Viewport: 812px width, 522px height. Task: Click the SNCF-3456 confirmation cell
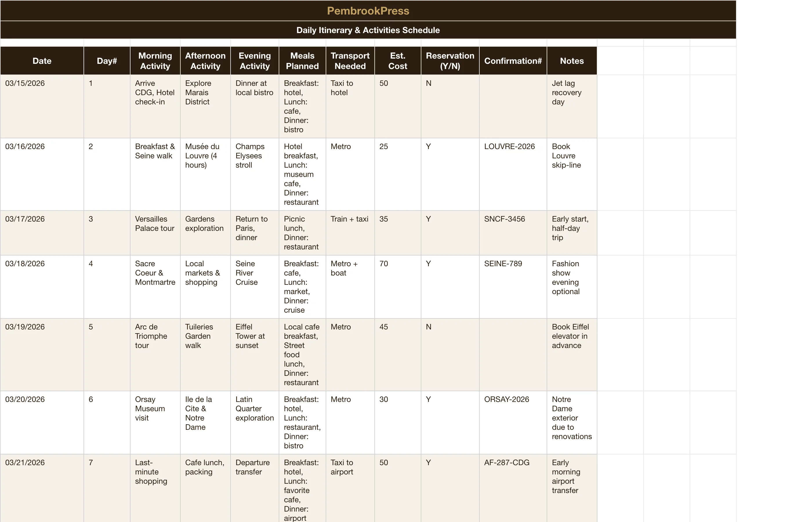(x=513, y=233)
